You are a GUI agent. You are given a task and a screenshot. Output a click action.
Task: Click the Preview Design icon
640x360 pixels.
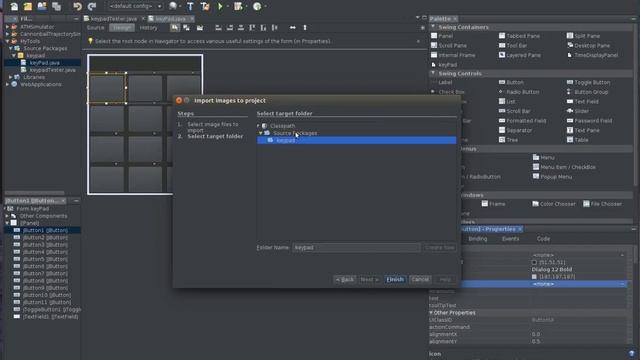tap(200, 27)
